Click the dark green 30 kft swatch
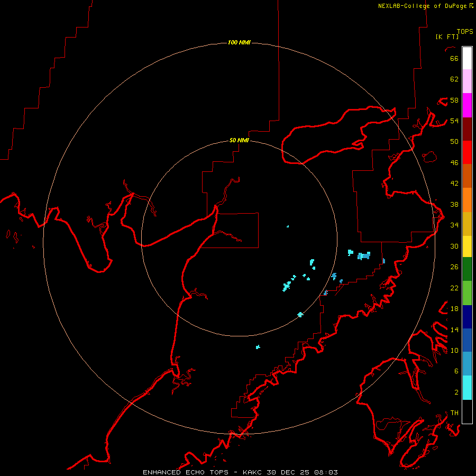 pyautogui.click(x=467, y=269)
